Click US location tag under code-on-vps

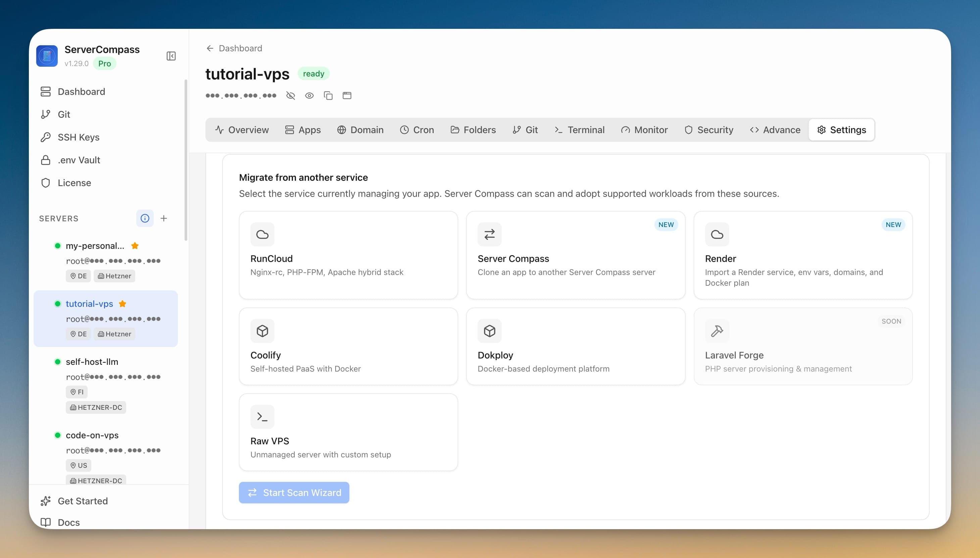(78, 465)
